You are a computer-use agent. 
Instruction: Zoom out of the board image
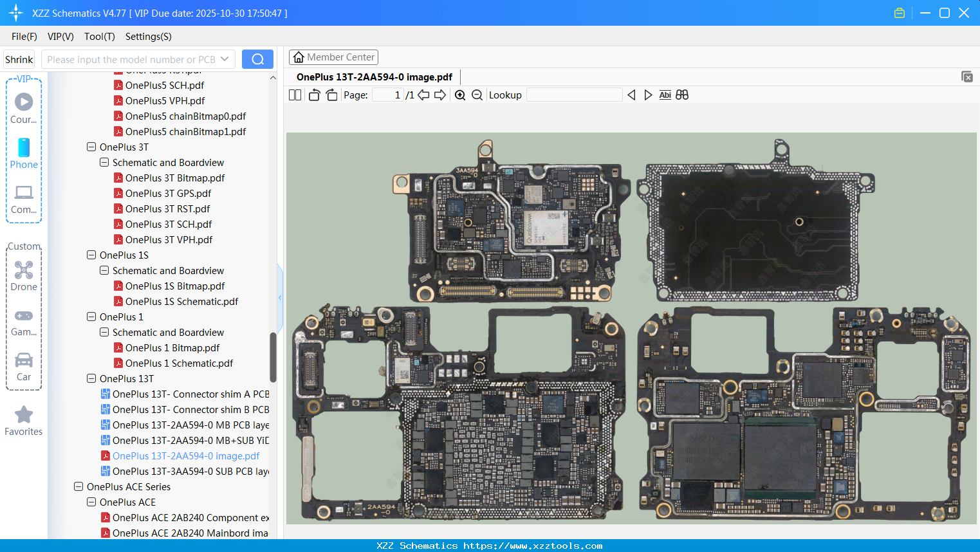click(x=477, y=95)
